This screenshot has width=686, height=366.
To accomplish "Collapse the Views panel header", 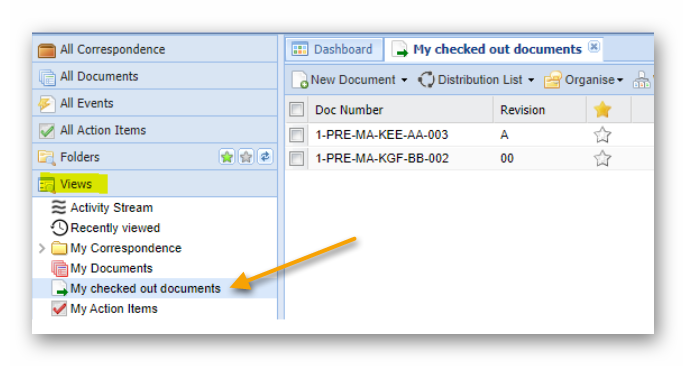I will (155, 184).
